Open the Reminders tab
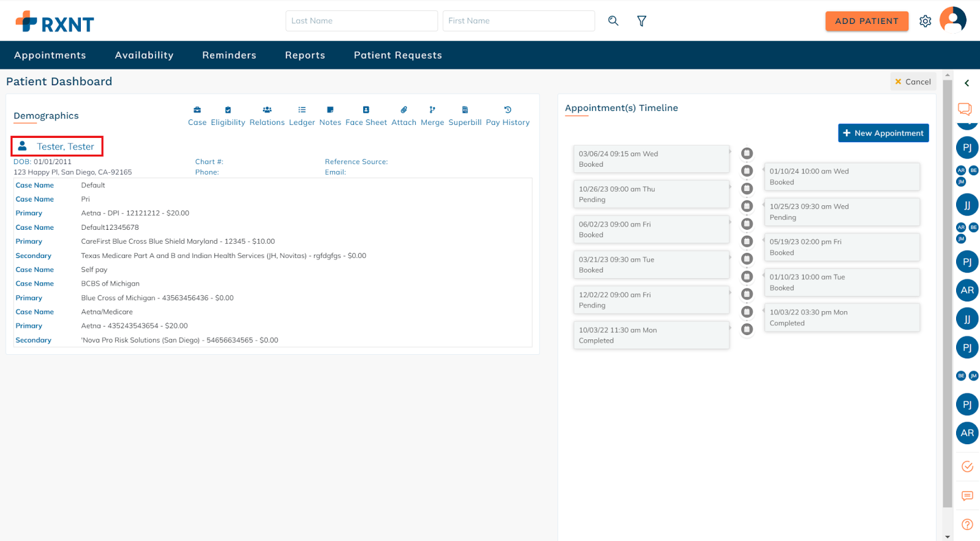 [x=229, y=55]
